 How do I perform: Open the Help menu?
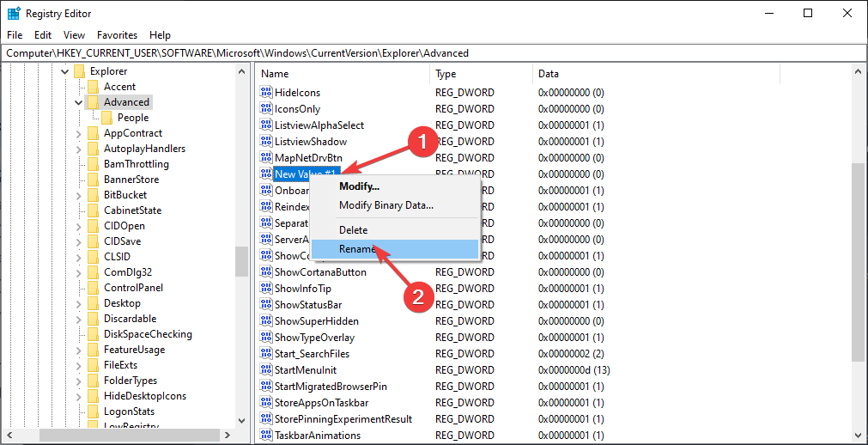point(160,35)
